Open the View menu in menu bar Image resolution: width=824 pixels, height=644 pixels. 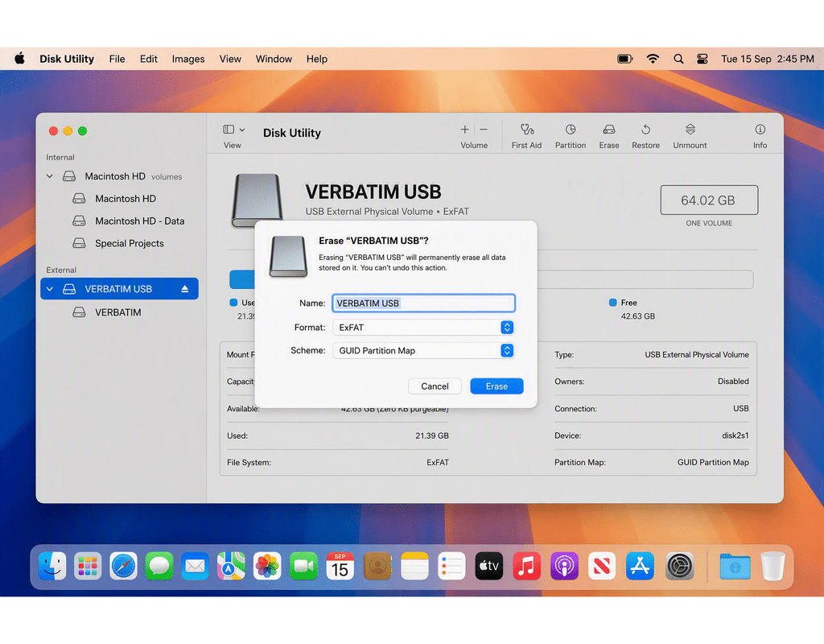230,59
